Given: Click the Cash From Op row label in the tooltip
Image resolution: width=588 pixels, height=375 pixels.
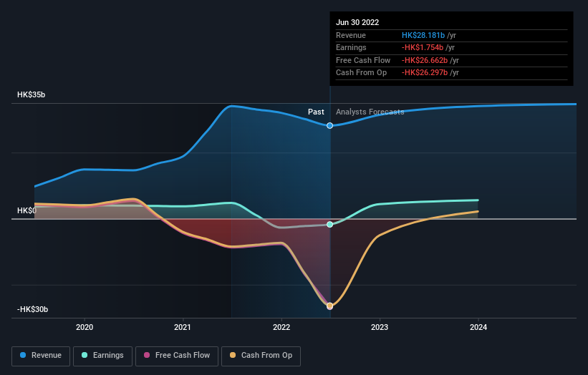Looking at the screenshot, I should click(361, 73).
